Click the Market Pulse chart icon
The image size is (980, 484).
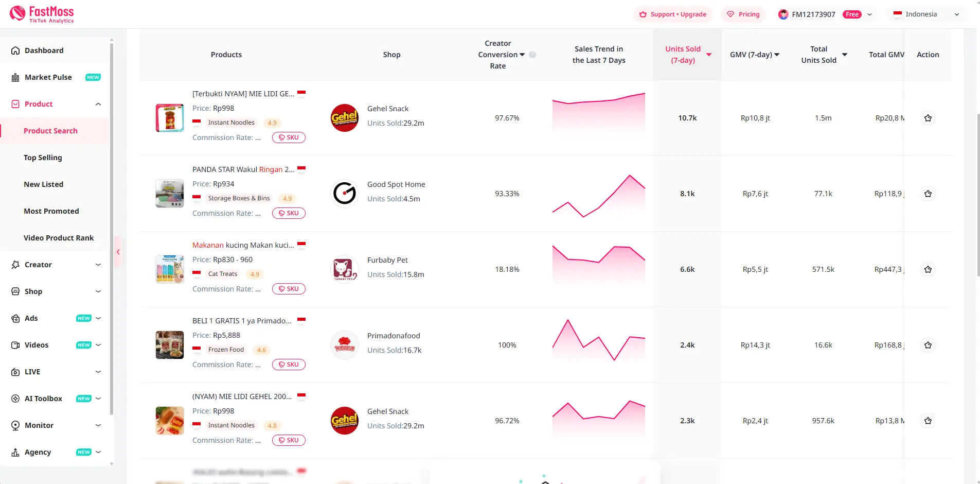15,77
